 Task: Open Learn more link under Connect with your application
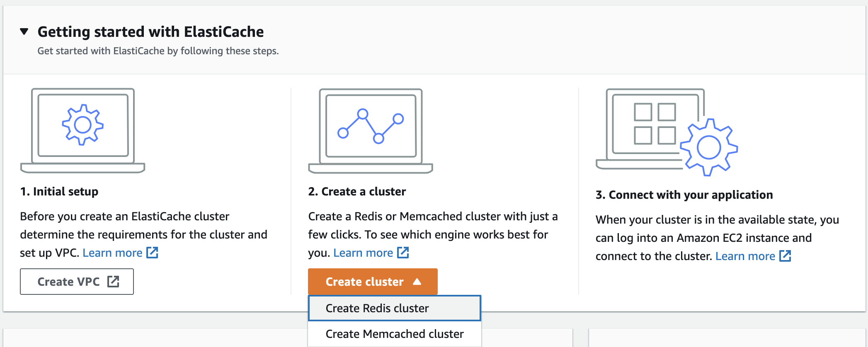[745, 256]
